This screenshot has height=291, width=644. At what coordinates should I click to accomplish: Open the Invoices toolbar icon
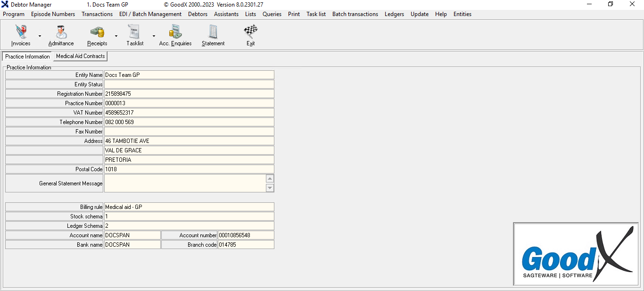click(x=21, y=33)
